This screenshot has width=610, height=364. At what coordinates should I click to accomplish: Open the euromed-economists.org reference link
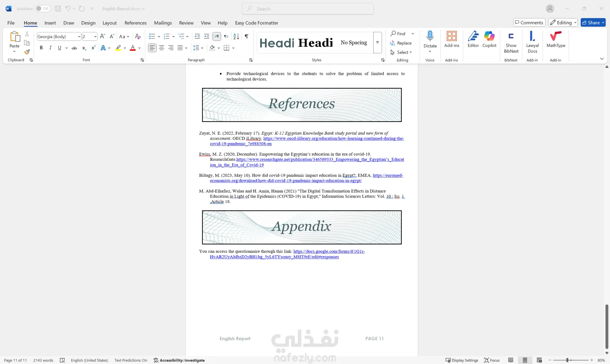point(286,181)
